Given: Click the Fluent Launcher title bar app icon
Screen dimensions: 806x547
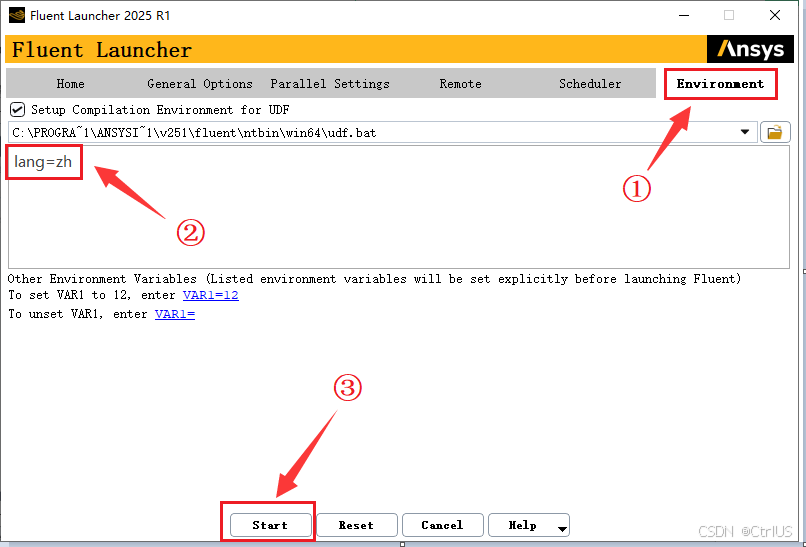Looking at the screenshot, I should tap(17, 15).
